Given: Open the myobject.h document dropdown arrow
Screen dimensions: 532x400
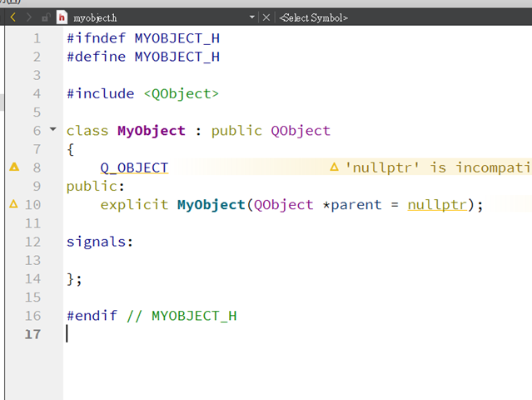Looking at the screenshot, I should pyautogui.click(x=251, y=17).
